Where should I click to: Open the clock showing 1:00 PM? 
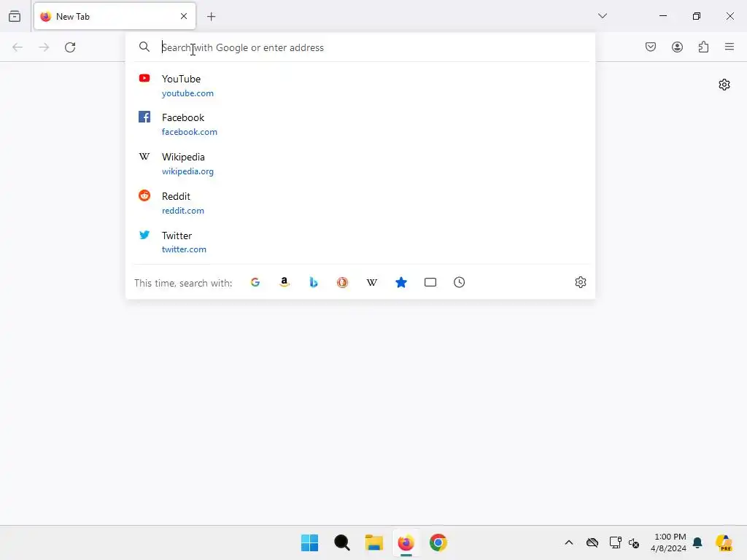669,542
